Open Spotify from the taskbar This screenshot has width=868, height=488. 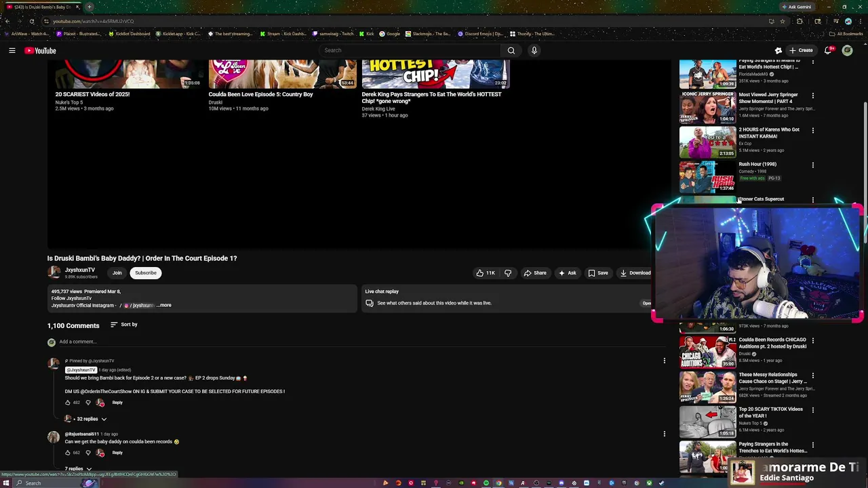(486, 483)
